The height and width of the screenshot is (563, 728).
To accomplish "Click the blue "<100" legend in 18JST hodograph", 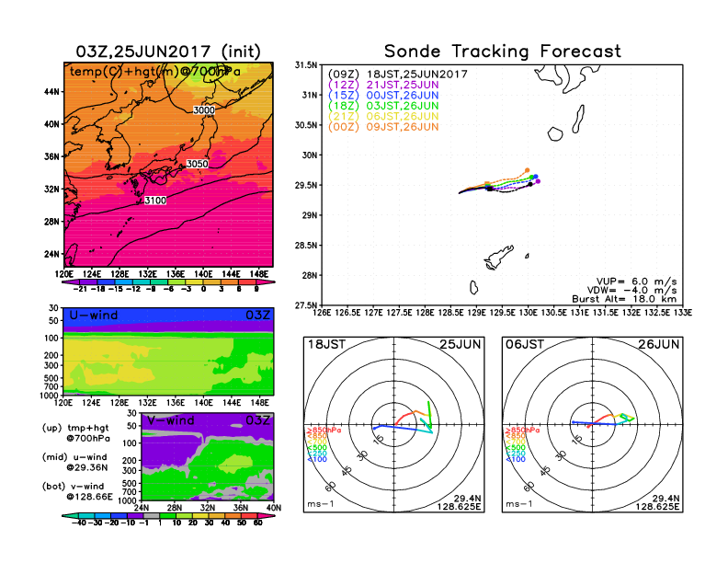I will pyautogui.click(x=317, y=459).
